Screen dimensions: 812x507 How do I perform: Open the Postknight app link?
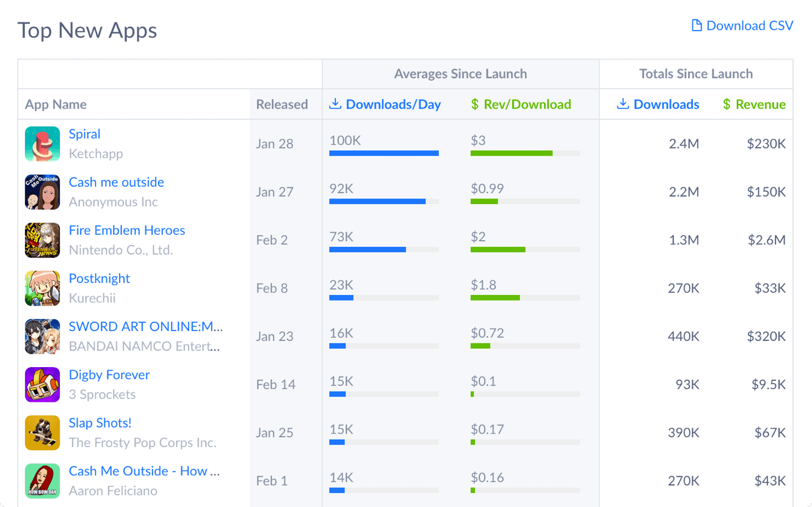(x=100, y=279)
